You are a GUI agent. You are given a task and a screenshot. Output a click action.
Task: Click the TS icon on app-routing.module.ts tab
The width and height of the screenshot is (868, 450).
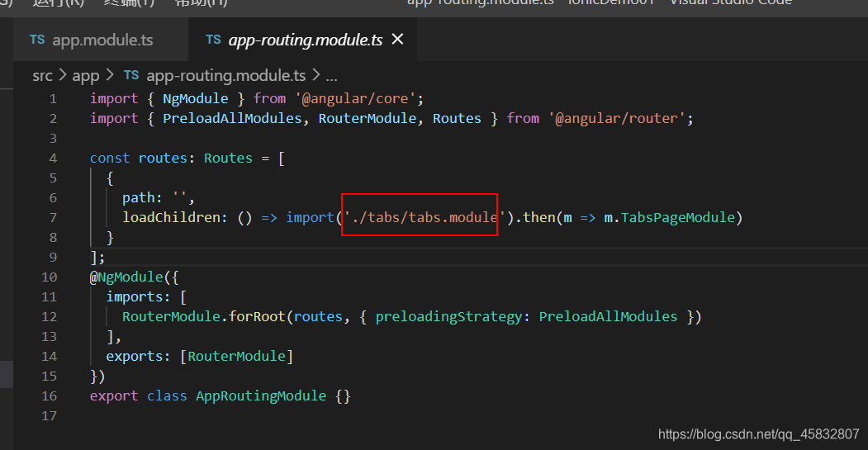tap(213, 40)
